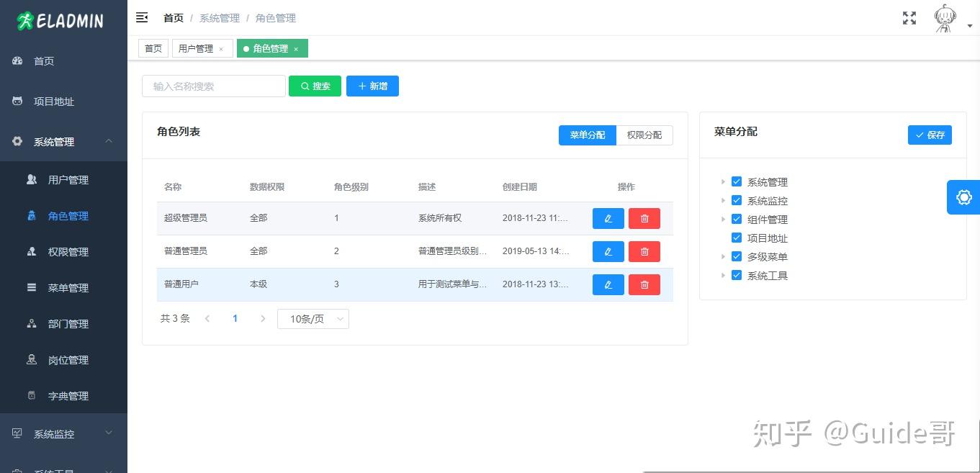Screen dimensions: 980x473
Task: Open 菜单管理 from the sidebar
Action: 68,287
